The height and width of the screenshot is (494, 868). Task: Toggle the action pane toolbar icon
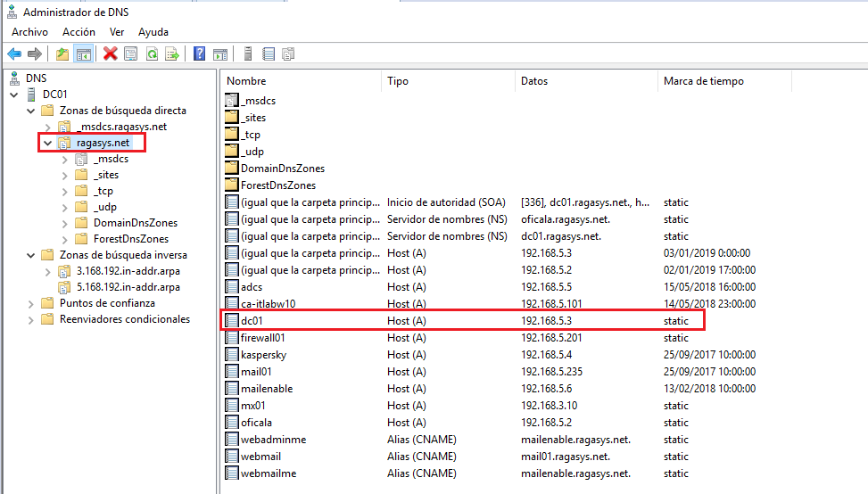220,54
